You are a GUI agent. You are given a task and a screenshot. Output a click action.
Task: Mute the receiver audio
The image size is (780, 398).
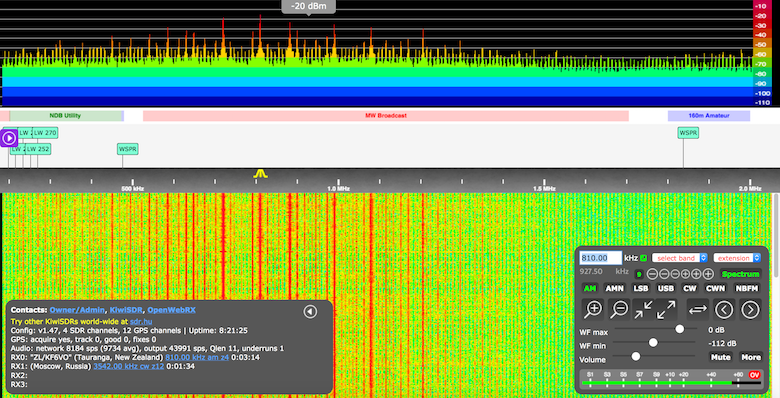(x=720, y=357)
